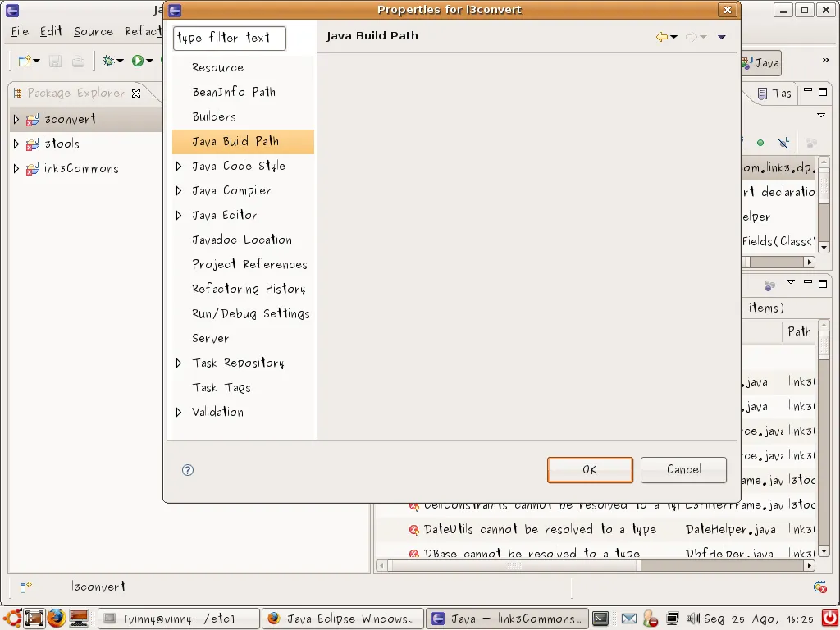The height and width of the screenshot is (630, 840).
Task: Open the Debug dropdown arrow
Action: [120, 61]
